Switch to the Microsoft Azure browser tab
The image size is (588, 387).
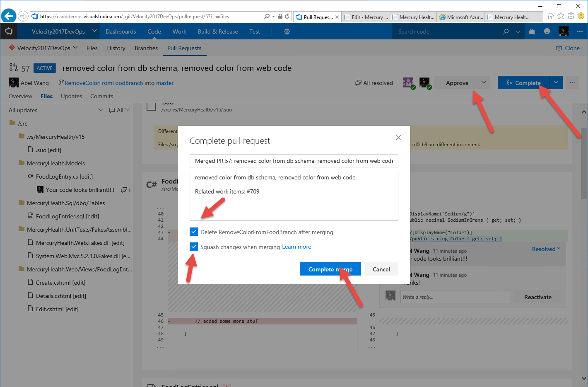tap(461, 17)
